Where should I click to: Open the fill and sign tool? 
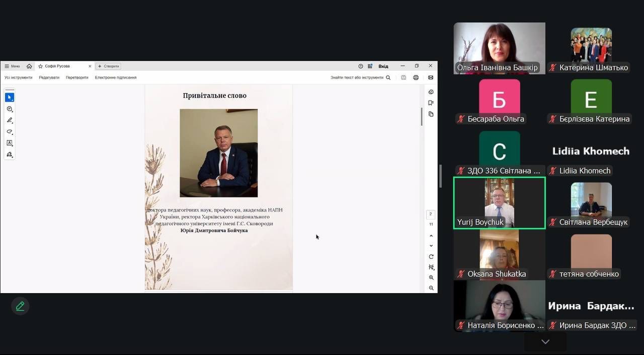coord(9,155)
